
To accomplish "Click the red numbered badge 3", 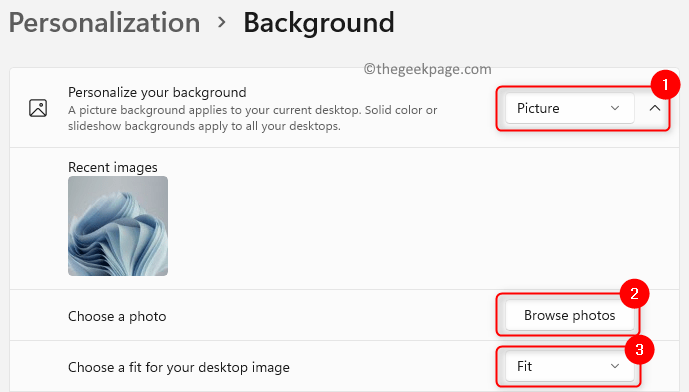I will pyautogui.click(x=639, y=349).
